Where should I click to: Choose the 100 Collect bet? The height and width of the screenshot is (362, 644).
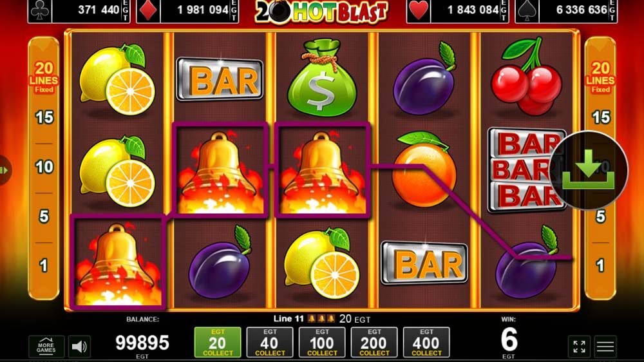(x=322, y=342)
